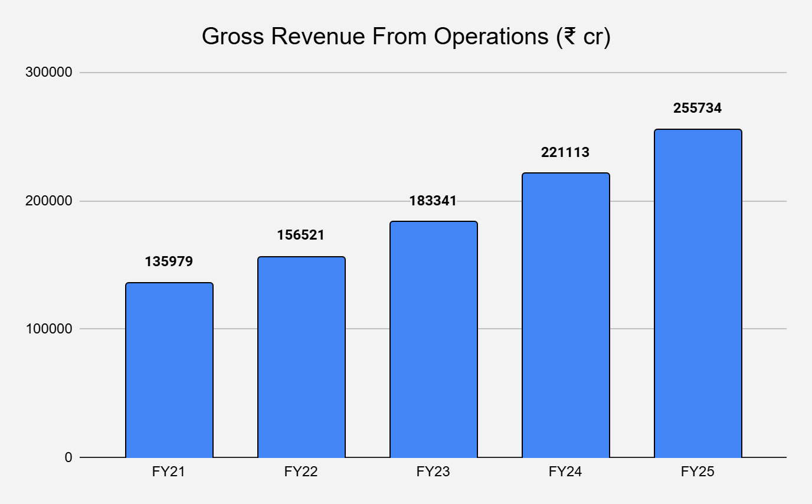Click the FY25 x-axis label

tap(698, 472)
